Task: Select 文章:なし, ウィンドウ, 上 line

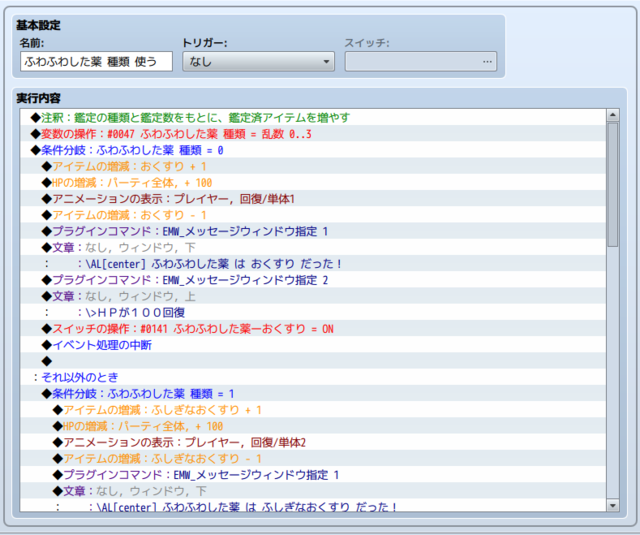Action: [x=313, y=296]
